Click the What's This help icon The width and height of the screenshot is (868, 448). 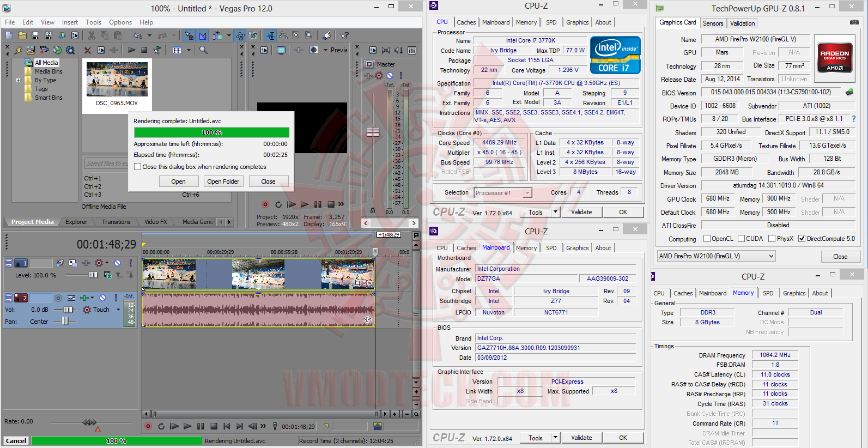pos(344,35)
